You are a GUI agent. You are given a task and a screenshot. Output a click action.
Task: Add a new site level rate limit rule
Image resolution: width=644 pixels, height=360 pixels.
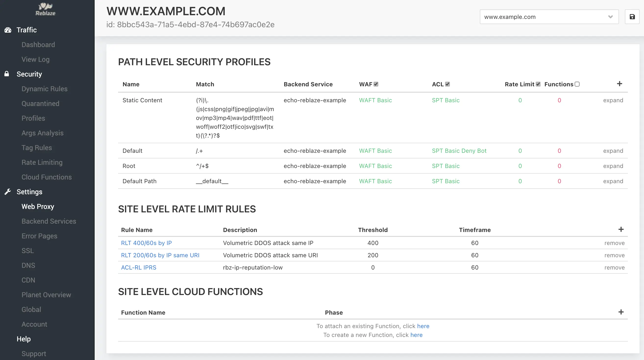tap(621, 229)
